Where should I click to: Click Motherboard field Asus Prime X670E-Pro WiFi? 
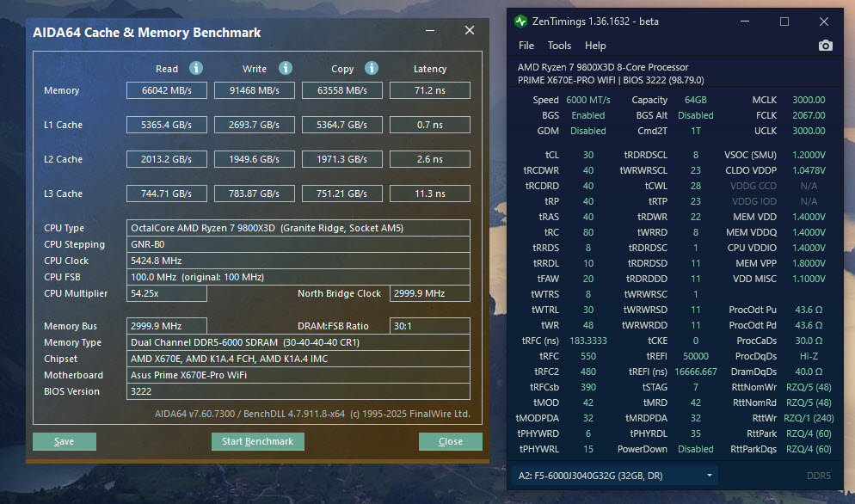point(298,375)
